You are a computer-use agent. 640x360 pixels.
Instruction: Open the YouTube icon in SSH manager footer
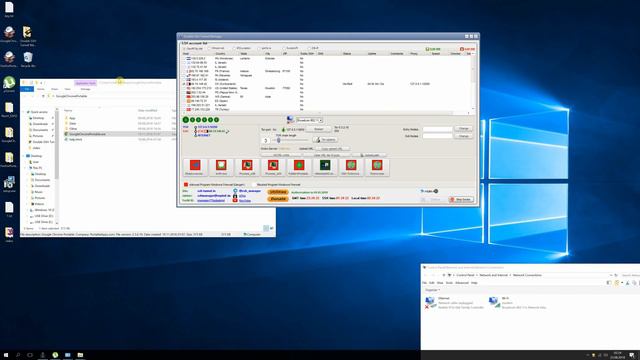click(x=235, y=200)
